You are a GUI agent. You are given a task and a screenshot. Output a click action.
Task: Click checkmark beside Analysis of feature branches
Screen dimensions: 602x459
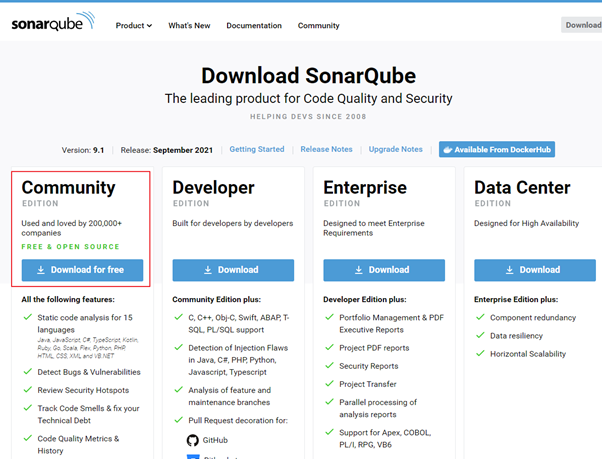(179, 390)
